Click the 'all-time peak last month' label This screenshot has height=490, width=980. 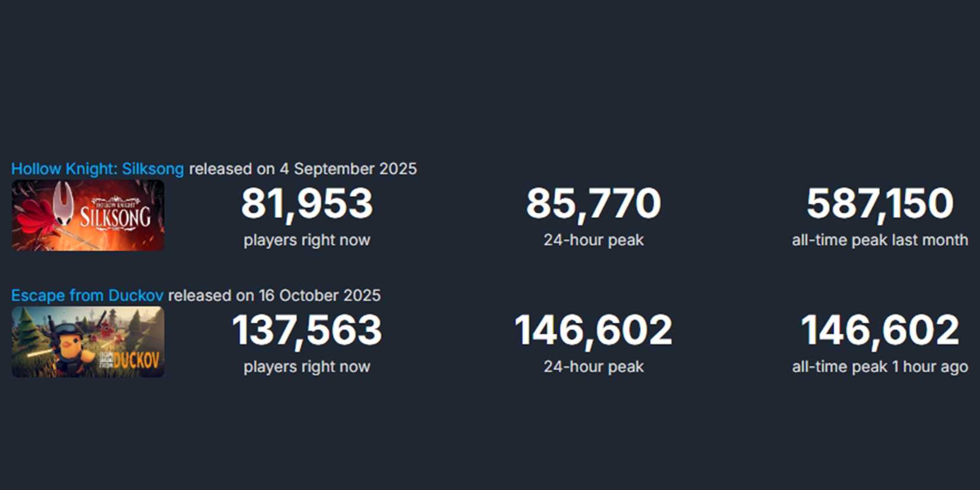(879, 240)
